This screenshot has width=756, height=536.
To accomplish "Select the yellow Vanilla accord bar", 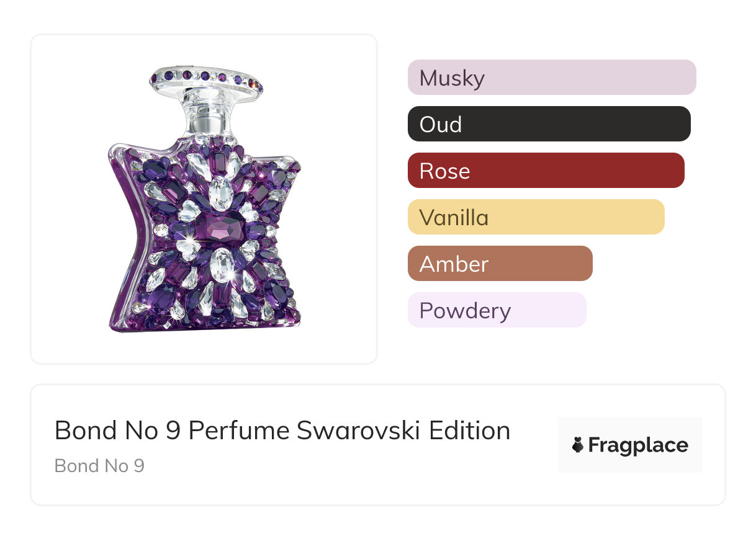I will (536, 217).
